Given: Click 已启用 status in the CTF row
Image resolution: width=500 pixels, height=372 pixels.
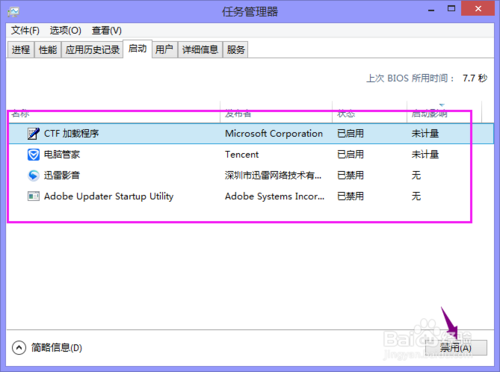Looking at the screenshot, I should pyautogui.click(x=350, y=134).
